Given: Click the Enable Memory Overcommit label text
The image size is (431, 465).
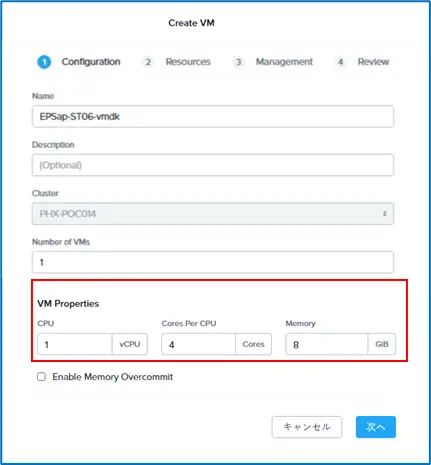Looking at the screenshot, I should pyautogui.click(x=113, y=377).
